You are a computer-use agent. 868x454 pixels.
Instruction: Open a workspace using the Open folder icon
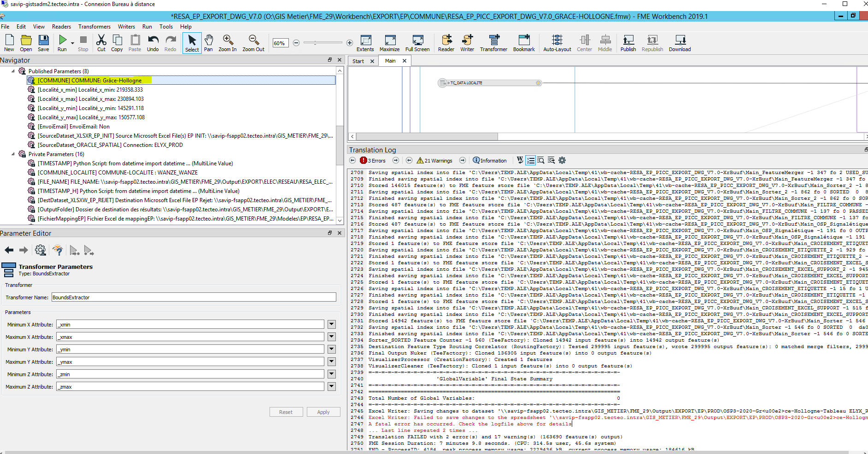pyautogui.click(x=26, y=43)
